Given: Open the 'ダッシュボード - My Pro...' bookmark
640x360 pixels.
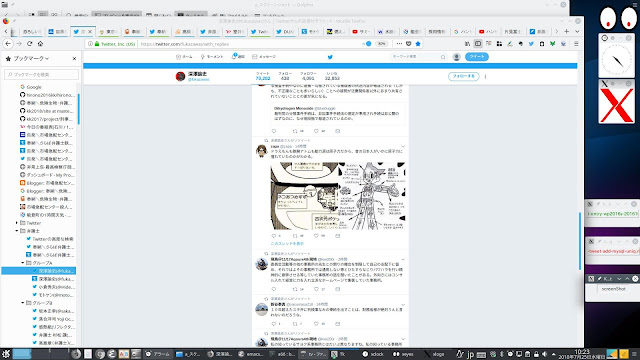Looking at the screenshot, I should tap(47, 175).
